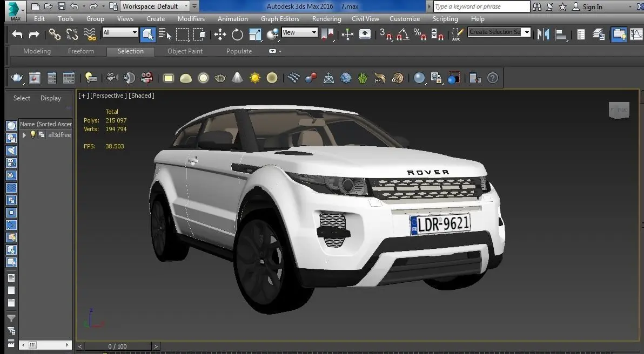Switch to the Object Paint tab
This screenshot has width=644, height=354.
185,51
